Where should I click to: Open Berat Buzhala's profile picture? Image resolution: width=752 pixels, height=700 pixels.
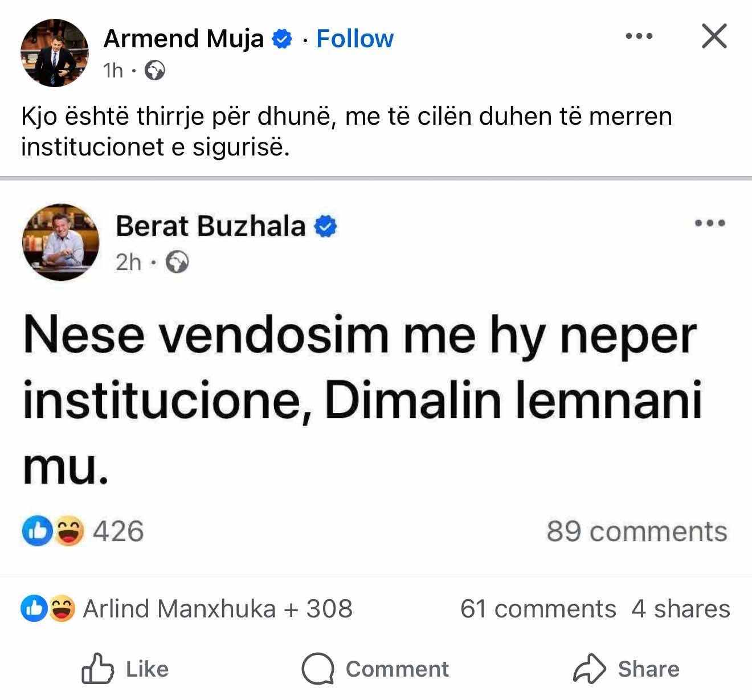[x=60, y=242]
